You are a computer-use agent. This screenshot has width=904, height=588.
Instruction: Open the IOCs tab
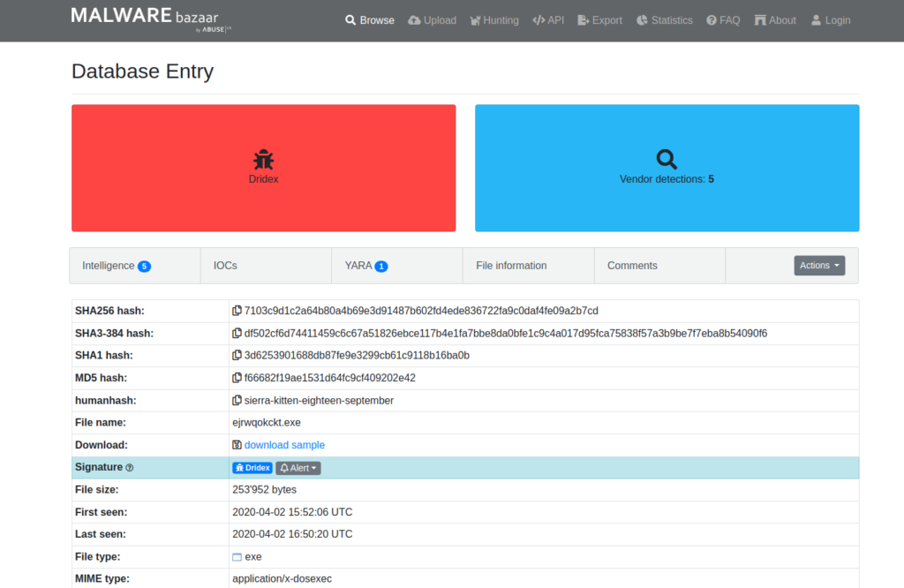(225, 266)
